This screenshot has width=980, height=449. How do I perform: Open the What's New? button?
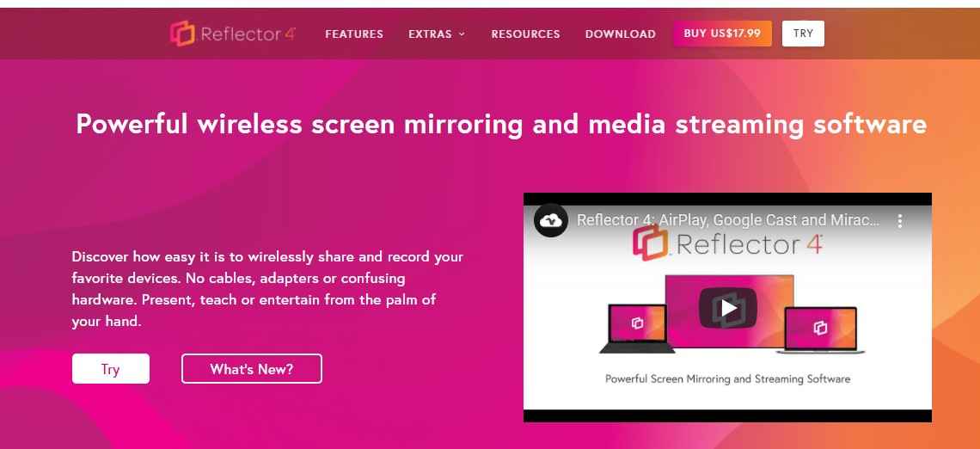coord(251,368)
